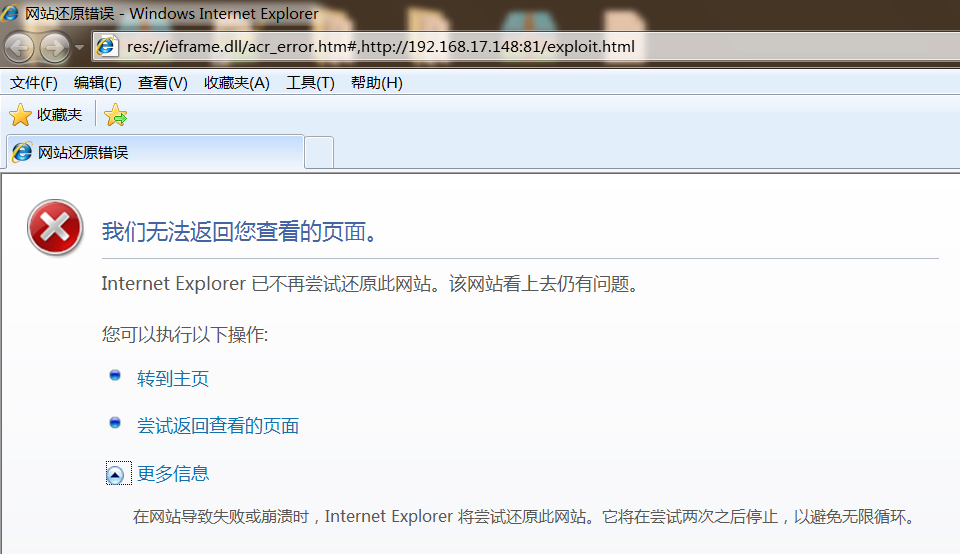Open the 收藏夹(A) menu in menu bar
960x554 pixels.
(237, 83)
